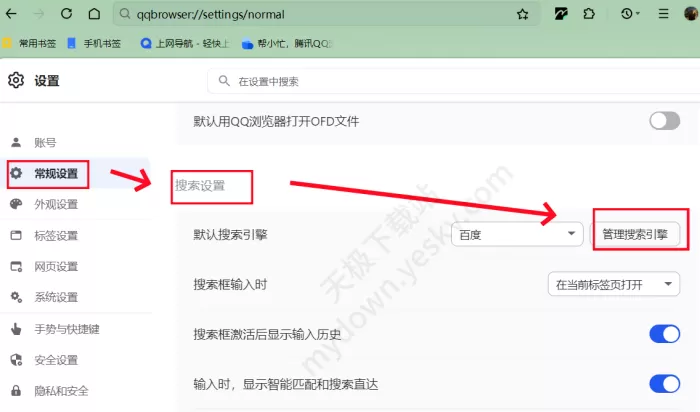Click 管理搜索引擎 button
The image size is (700, 412).
tap(635, 234)
